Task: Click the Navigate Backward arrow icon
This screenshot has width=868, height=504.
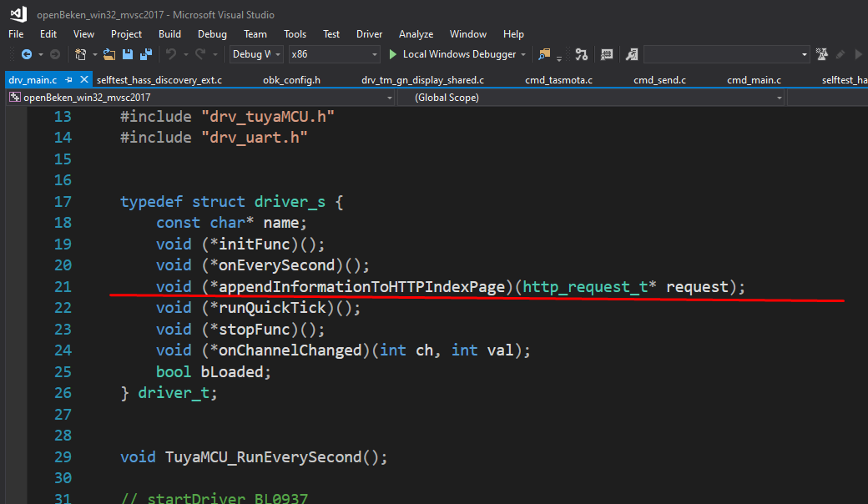Action: tap(26, 54)
